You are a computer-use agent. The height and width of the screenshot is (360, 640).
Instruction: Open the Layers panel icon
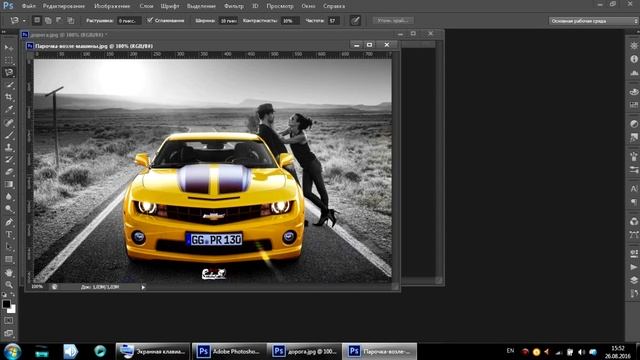[634, 280]
